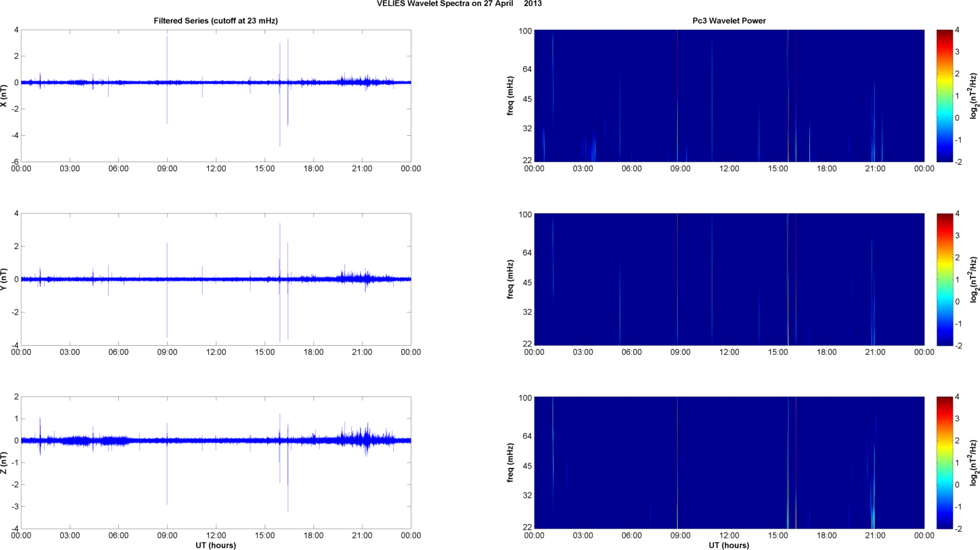
Task: Click the Z (nT) axis label
Action: click(x=5, y=463)
